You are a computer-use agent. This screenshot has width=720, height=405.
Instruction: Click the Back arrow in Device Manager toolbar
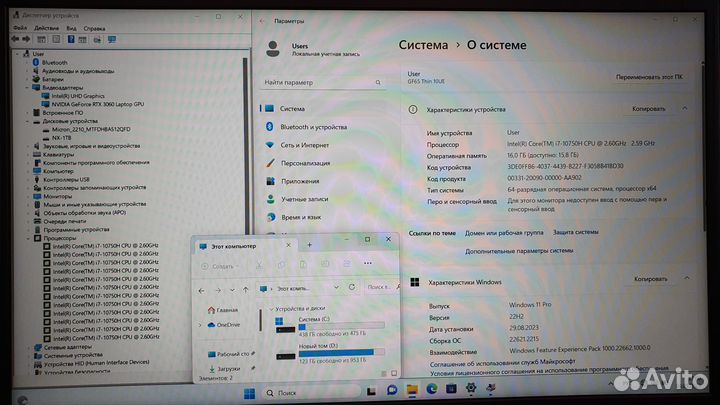click(15, 39)
